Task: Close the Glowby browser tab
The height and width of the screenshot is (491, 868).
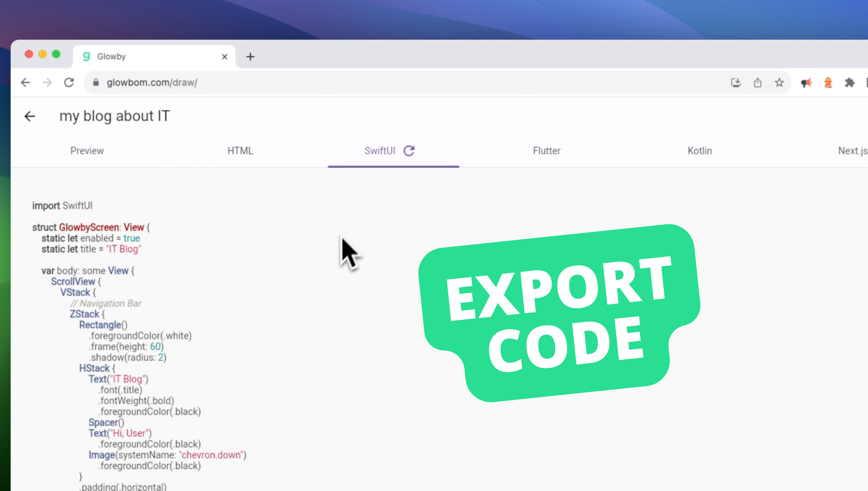Action: pos(224,57)
